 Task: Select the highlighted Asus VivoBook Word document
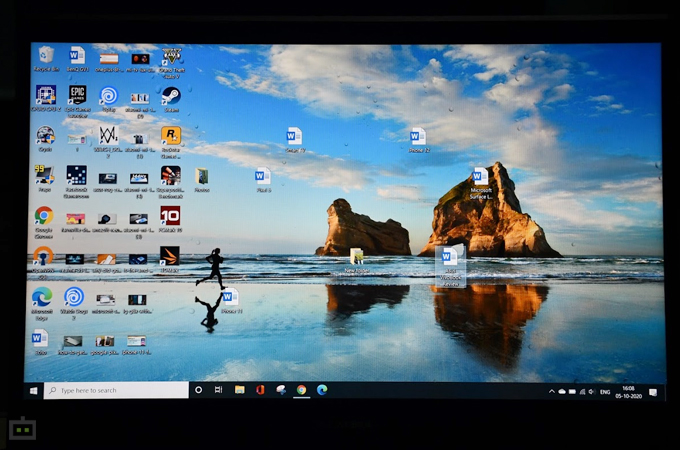450,266
